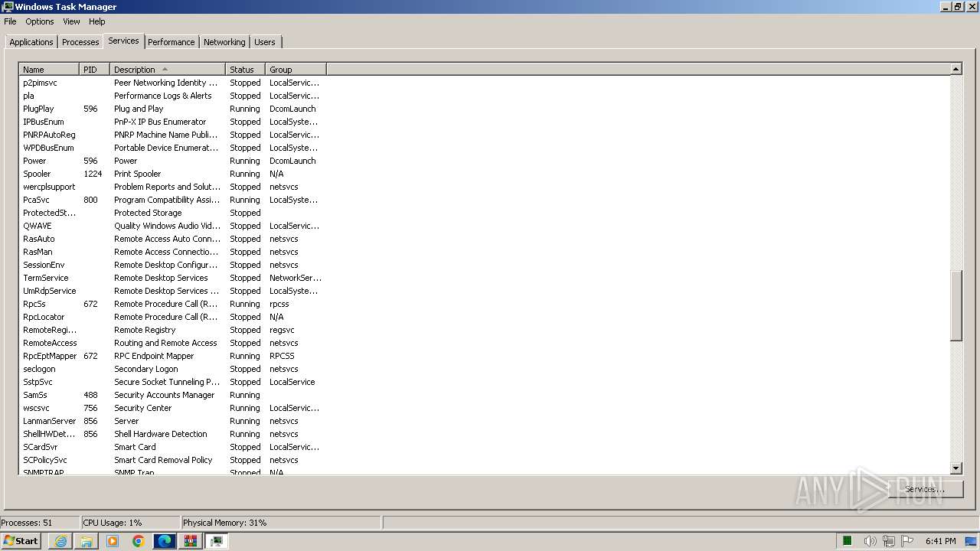Select the SamSs service row
The image size is (980, 551).
click(173, 395)
